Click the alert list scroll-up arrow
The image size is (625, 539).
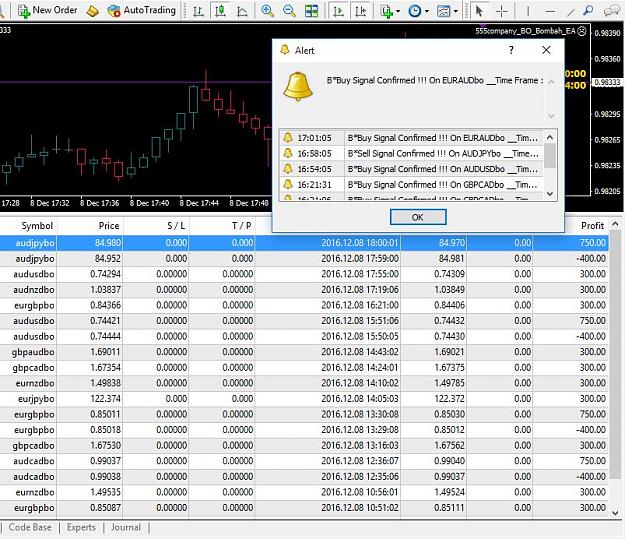pyautogui.click(x=550, y=138)
